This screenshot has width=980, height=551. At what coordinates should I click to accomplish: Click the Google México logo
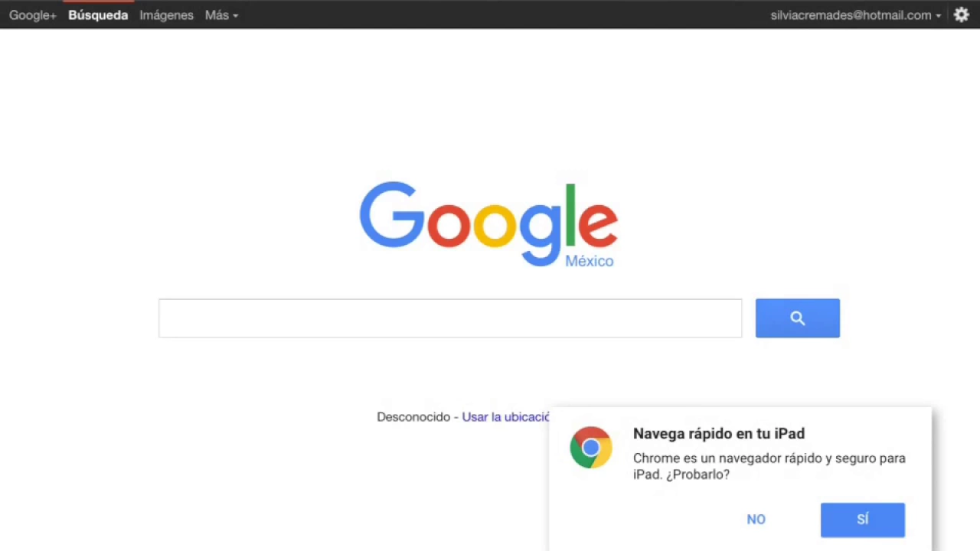(x=488, y=225)
